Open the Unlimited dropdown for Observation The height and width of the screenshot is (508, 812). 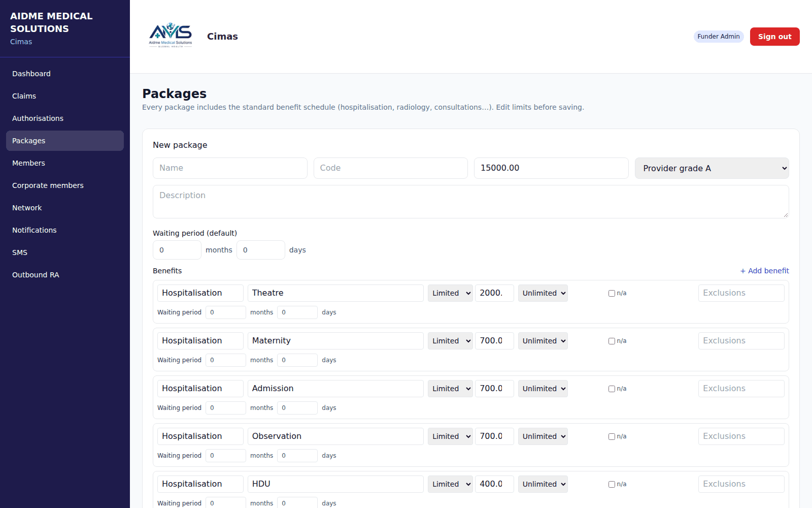(543, 436)
